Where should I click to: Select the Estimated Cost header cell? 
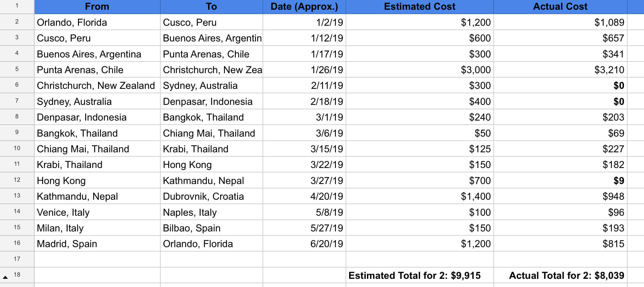point(420,7)
